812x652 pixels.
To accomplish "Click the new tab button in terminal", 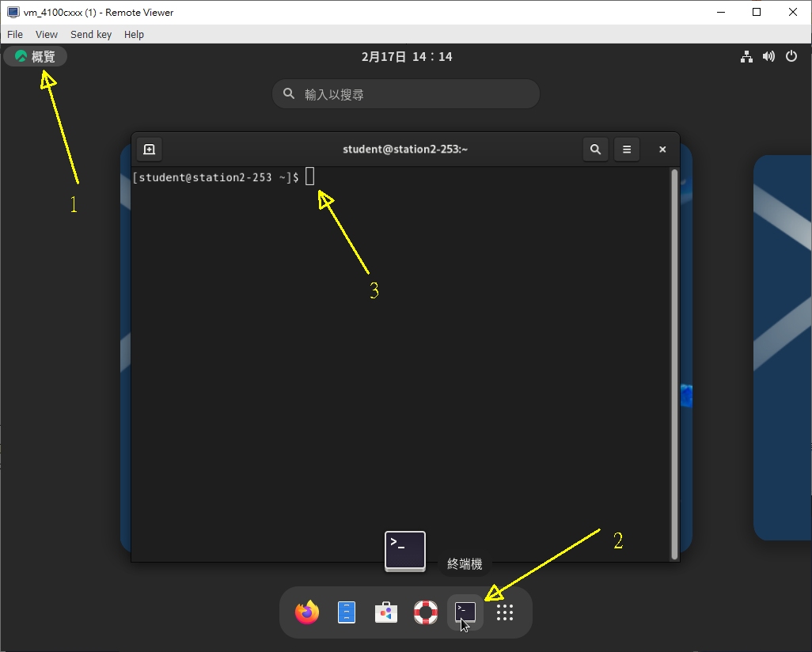I will (149, 149).
